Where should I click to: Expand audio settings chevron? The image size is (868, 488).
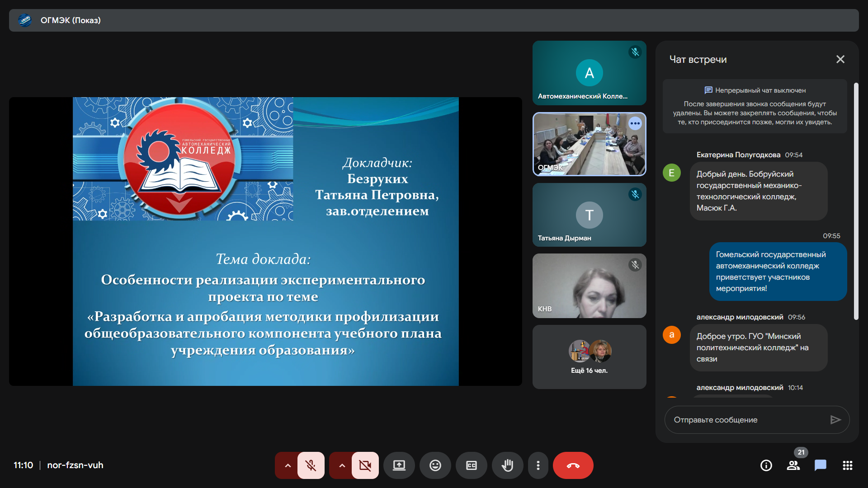tap(288, 465)
